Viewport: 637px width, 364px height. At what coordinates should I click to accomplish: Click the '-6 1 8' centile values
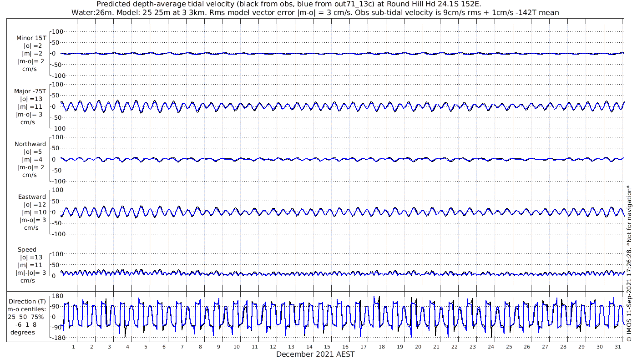pos(25,325)
